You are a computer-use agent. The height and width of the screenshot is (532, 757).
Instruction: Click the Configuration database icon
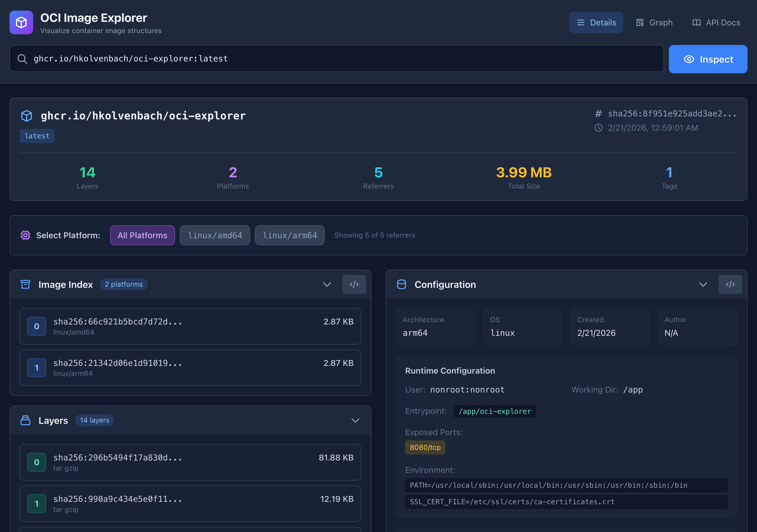401,284
